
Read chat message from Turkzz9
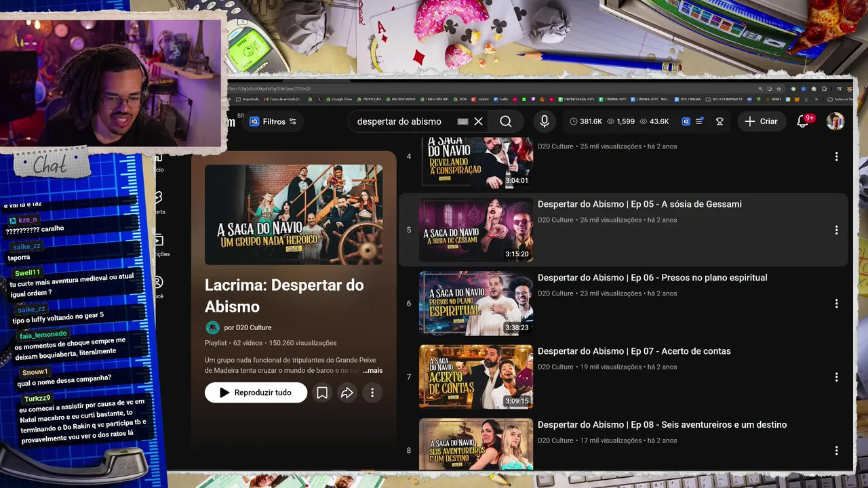point(82,421)
